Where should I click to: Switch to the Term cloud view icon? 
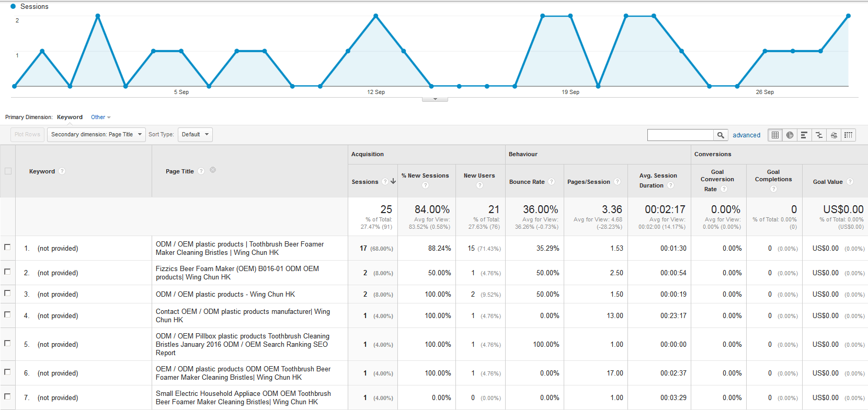click(x=833, y=135)
